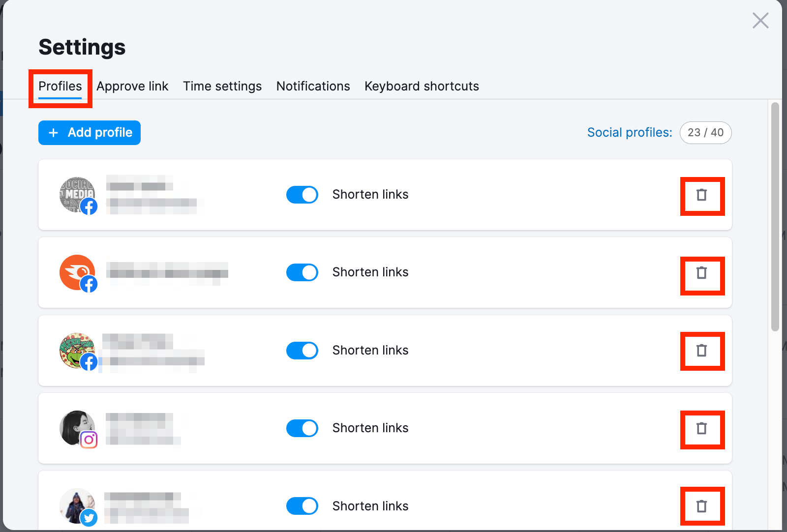This screenshot has width=787, height=532.
Task: Click the Social profiles 23/40 counter badge
Action: [x=706, y=133]
